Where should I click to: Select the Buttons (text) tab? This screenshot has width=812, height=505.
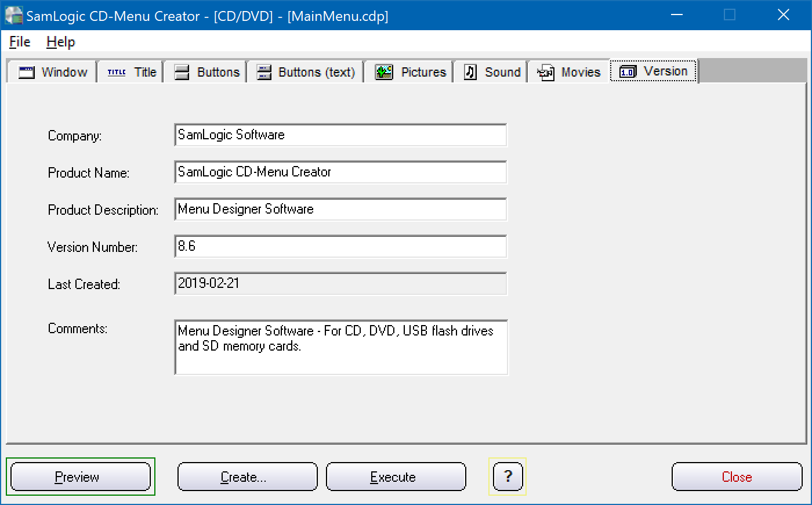(x=306, y=72)
